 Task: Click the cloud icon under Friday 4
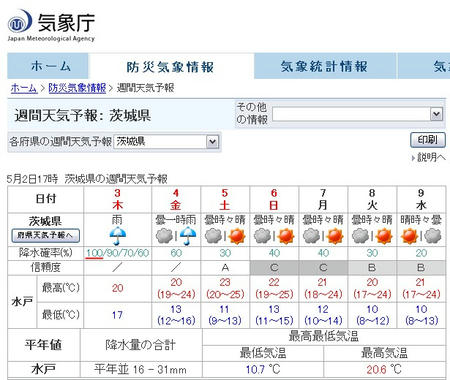pyautogui.click(x=164, y=236)
